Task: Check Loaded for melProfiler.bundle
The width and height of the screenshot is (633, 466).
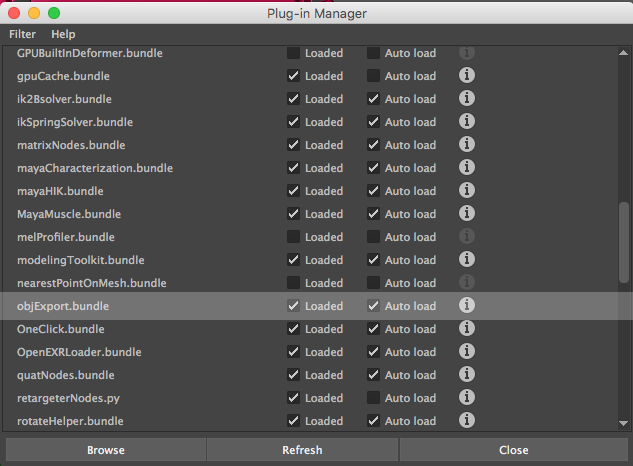Action: click(293, 237)
